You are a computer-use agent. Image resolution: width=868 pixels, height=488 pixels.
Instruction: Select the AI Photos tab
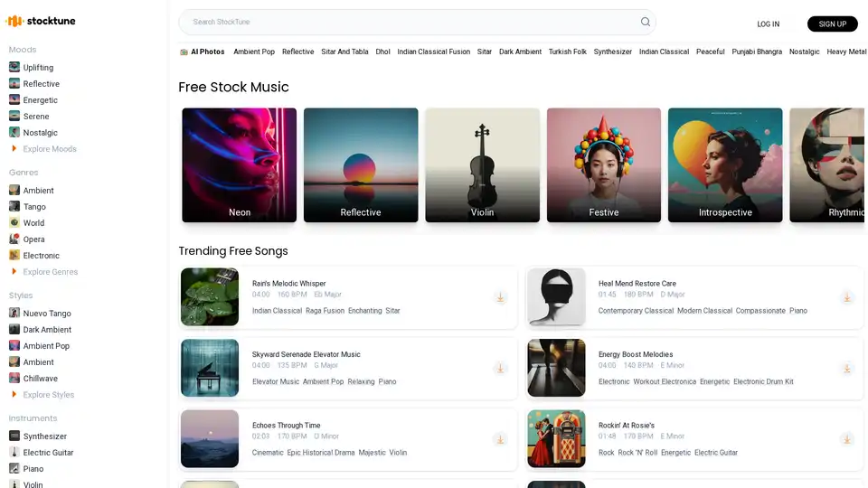(x=203, y=52)
